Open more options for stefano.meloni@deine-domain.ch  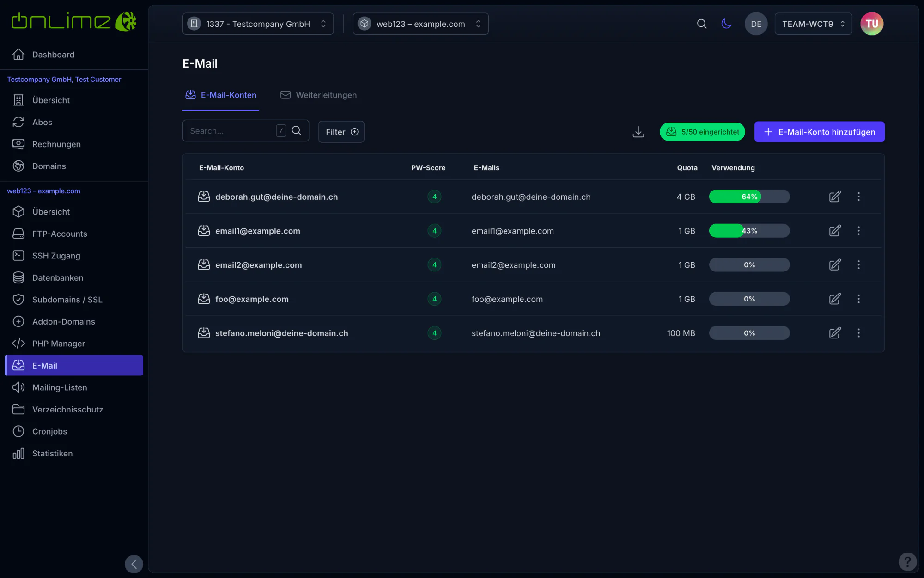(858, 333)
